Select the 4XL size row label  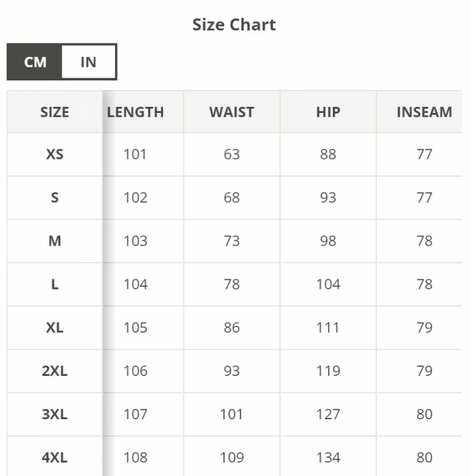55,457
